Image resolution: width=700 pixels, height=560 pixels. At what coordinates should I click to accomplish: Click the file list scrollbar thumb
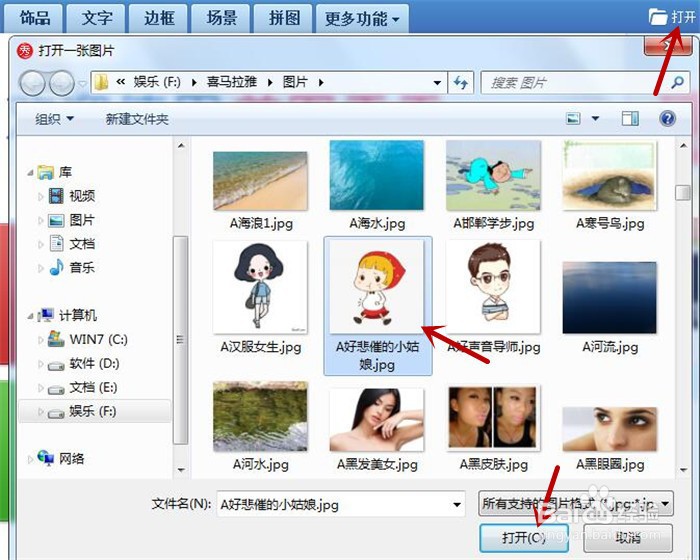[683, 193]
